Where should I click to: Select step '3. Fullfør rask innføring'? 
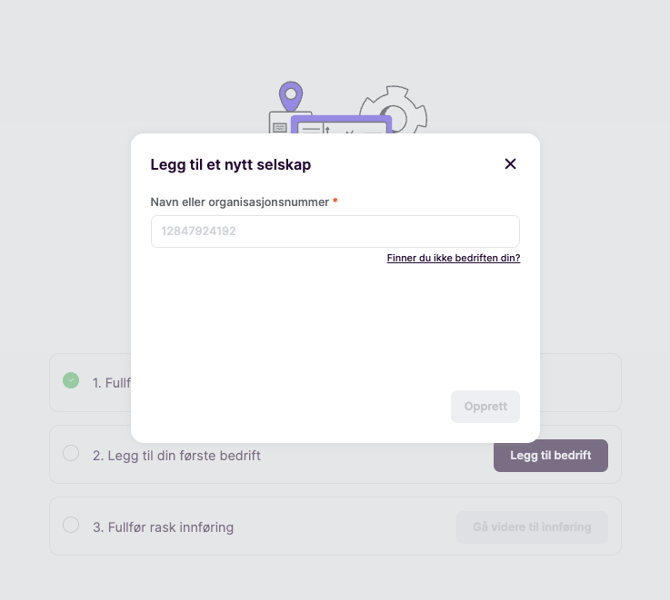pos(163,527)
